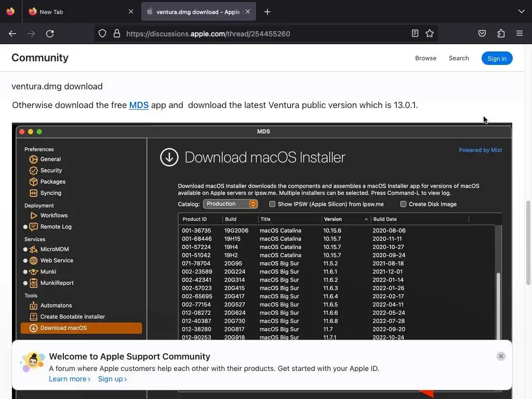Select Download macOS in MDS sidebar
This screenshot has width=532, height=399.
(x=82, y=328)
